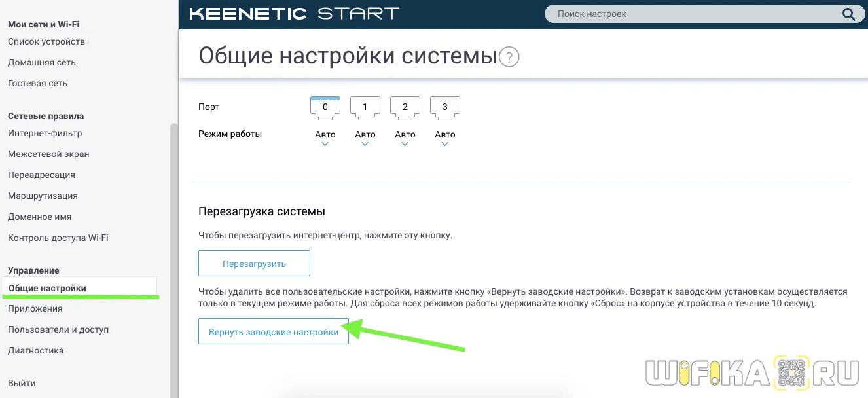
Task: Open Контроль доступа Wi-Fi
Action: coord(58,238)
